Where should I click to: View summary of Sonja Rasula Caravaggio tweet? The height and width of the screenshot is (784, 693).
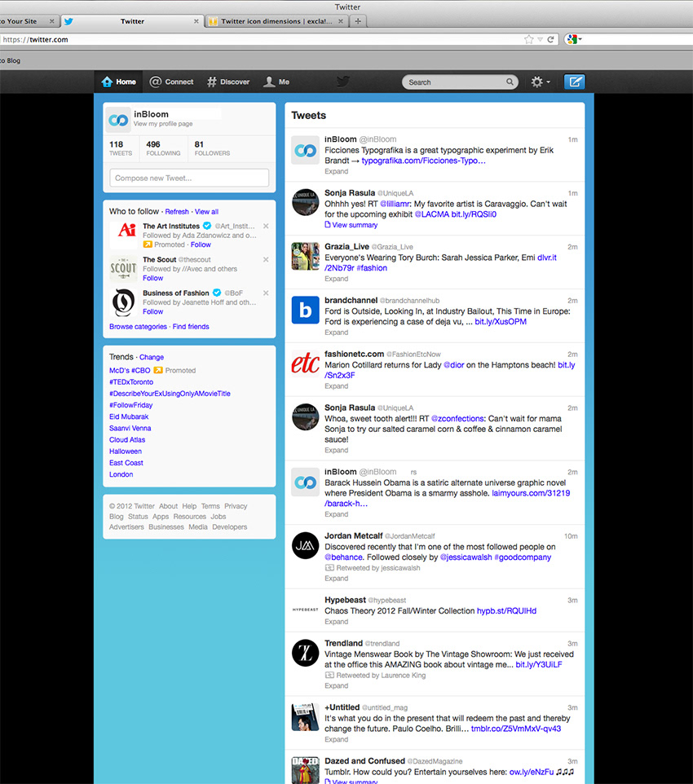click(351, 225)
